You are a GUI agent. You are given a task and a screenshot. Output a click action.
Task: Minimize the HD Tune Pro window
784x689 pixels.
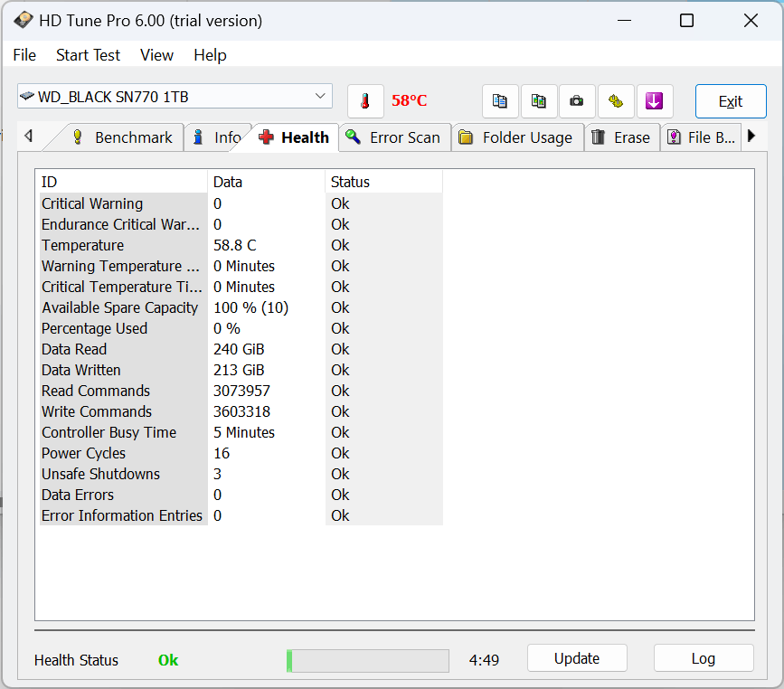tap(624, 21)
